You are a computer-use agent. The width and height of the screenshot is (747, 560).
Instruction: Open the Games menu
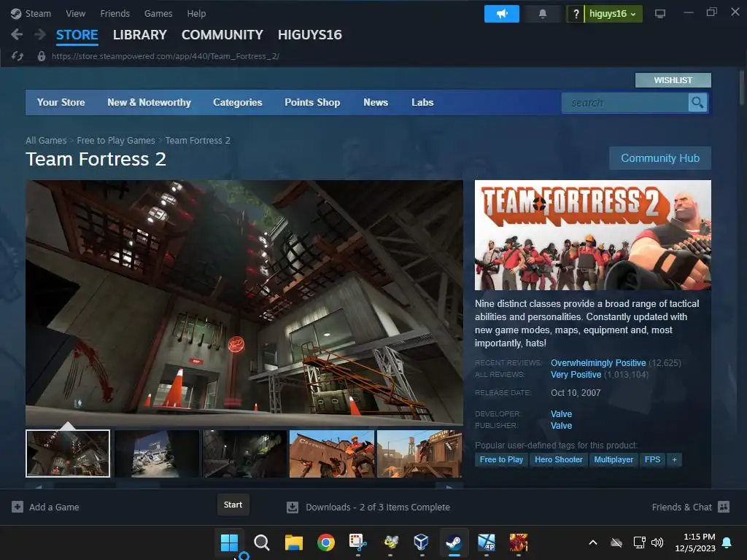(x=158, y=13)
